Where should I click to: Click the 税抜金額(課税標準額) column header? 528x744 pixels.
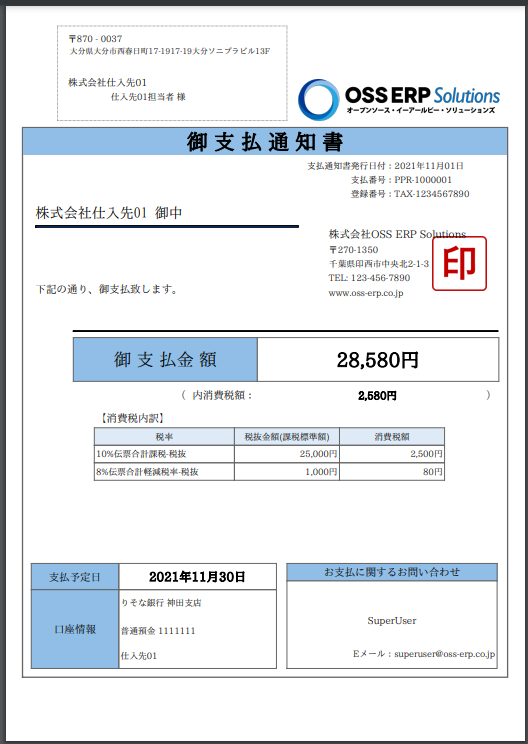(287, 437)
